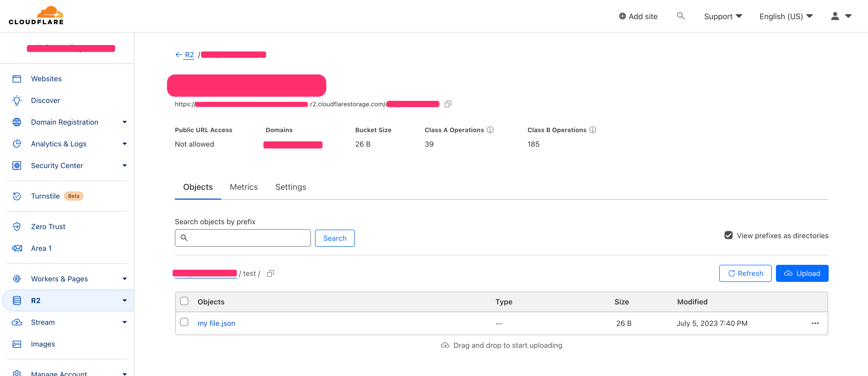Click inside the search objects by prefix field
The image size is (868, 376).
pos(243,238)
